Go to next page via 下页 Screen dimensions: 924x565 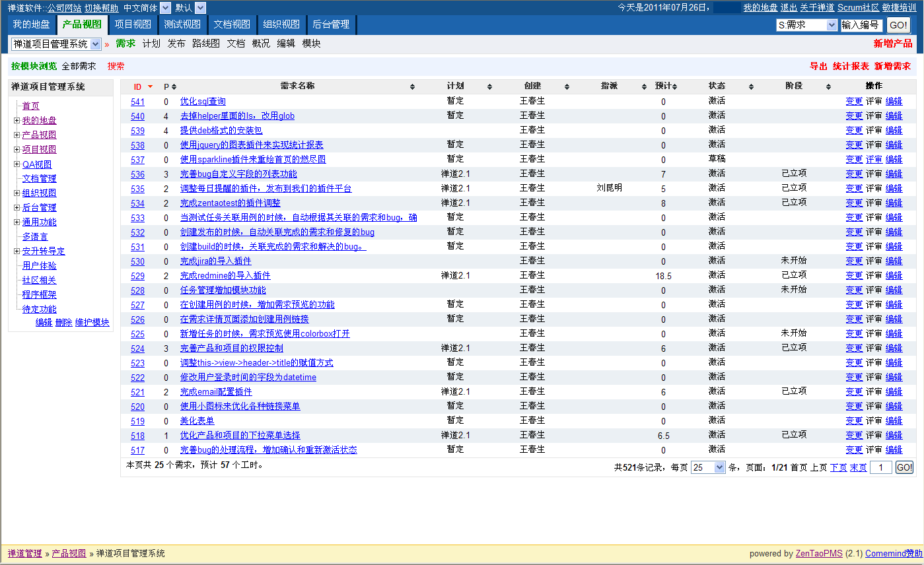click(838, 467)
